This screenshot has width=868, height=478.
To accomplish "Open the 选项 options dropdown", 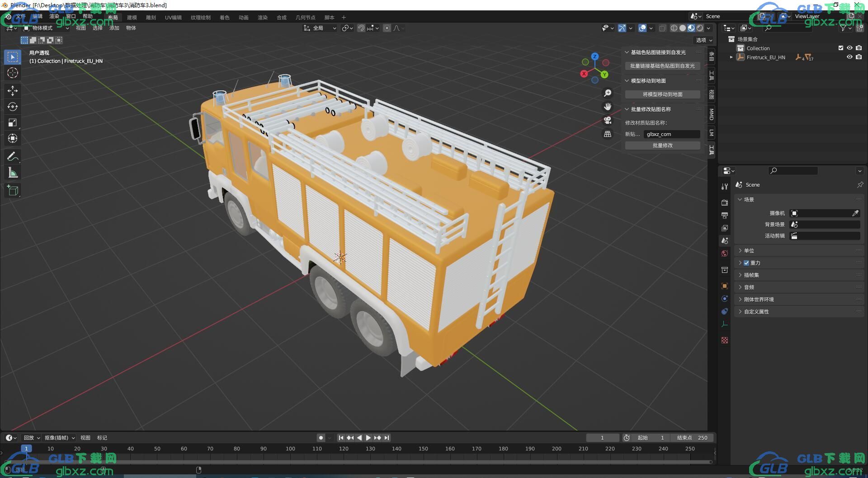I will tap(704, 40).
